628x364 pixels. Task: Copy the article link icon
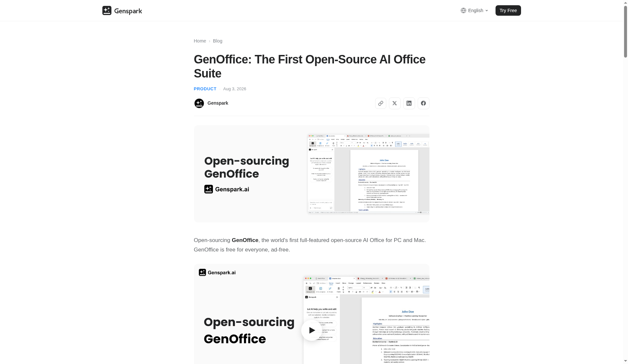point(381,103)
